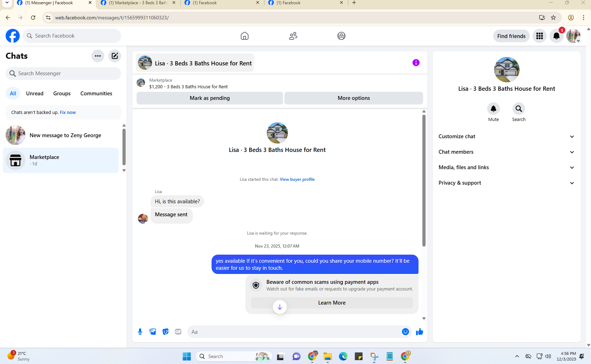Search in conversation magnifier icon
This screenshot has height=364, width=591.
(519, 109)
